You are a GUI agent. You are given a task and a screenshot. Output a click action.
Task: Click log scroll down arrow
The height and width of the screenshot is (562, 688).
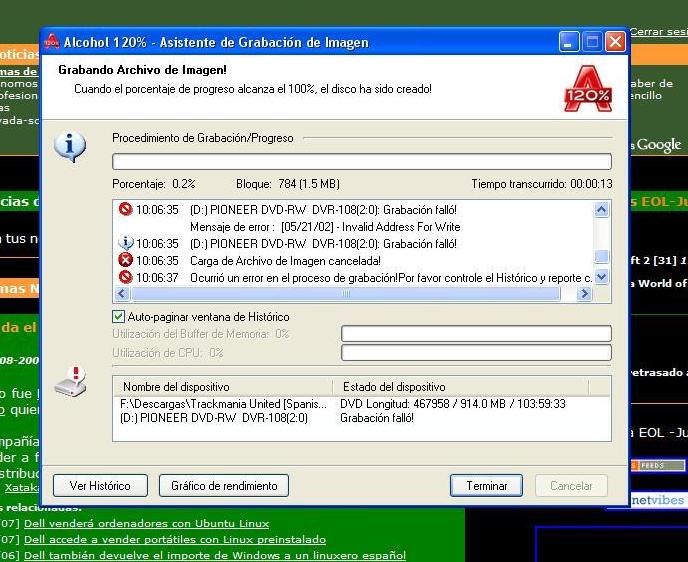pyautogui.click(x=601, y=277)
